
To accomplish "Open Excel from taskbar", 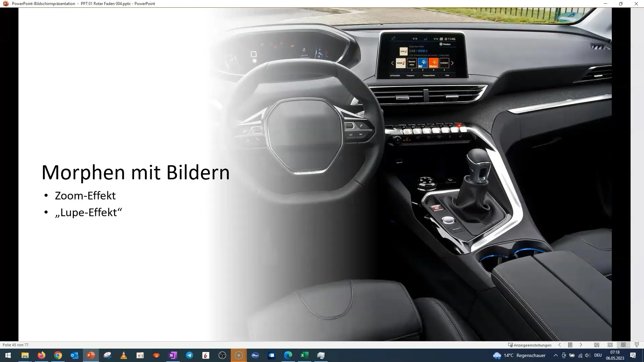I will 305,355.
